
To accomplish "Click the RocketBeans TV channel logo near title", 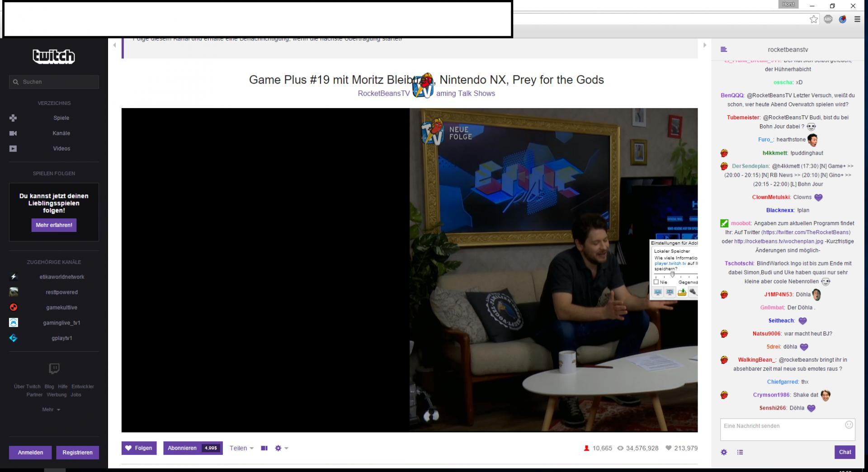I will (423, 85).
